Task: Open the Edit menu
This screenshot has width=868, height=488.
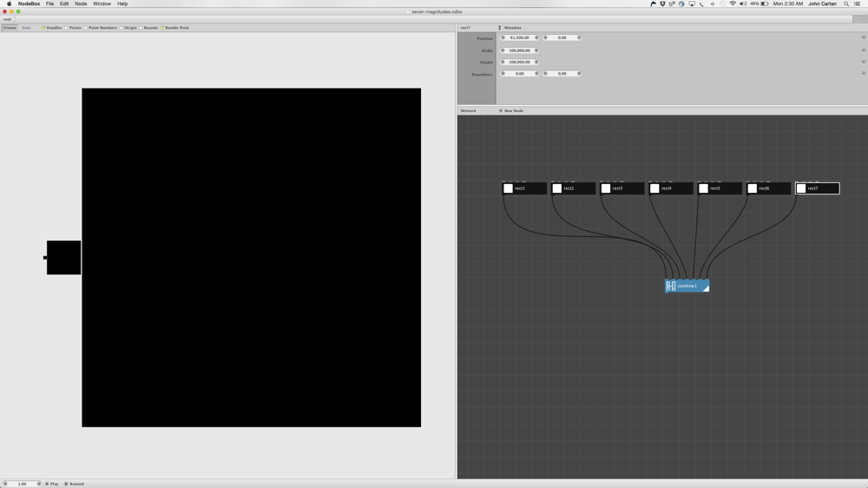Action: (64, 3)
